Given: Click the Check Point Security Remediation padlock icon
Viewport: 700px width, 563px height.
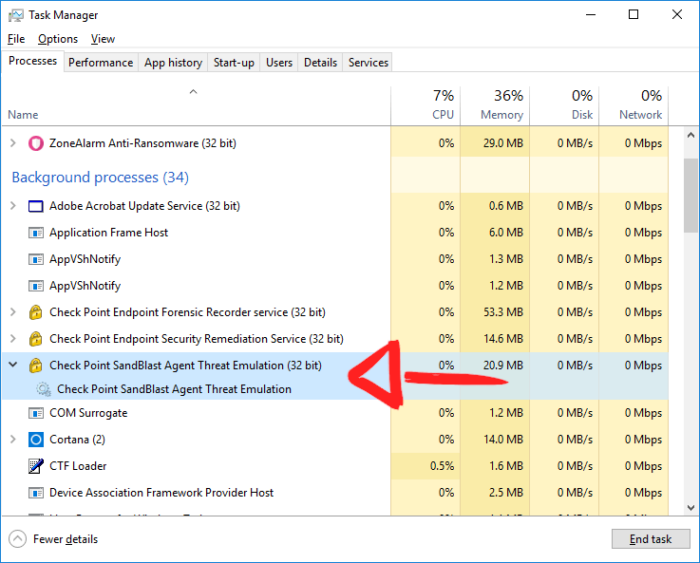Looking at the screenshot, I should click(x=36, y=339).
